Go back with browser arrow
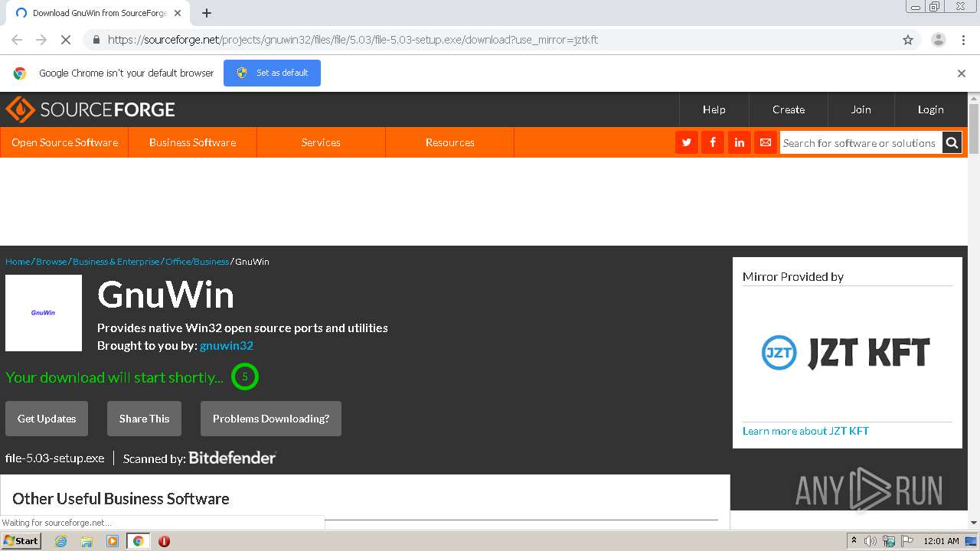980x551 pixels. point(17,40)
